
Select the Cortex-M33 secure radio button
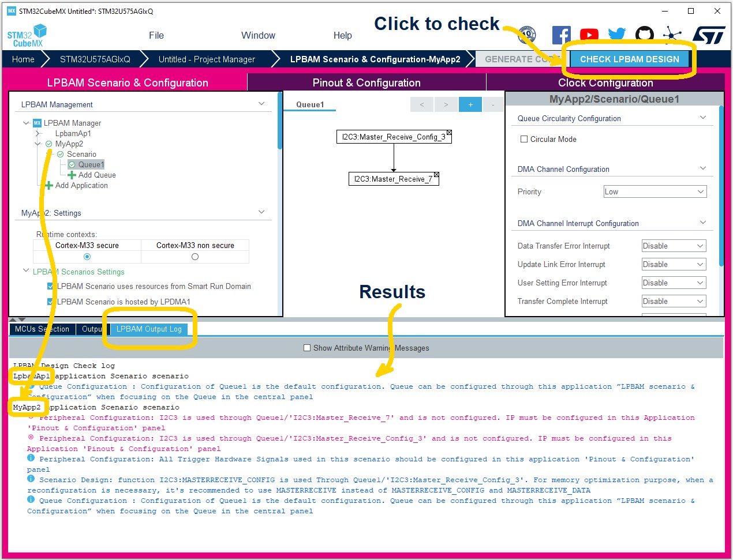[x=87, y=257]
